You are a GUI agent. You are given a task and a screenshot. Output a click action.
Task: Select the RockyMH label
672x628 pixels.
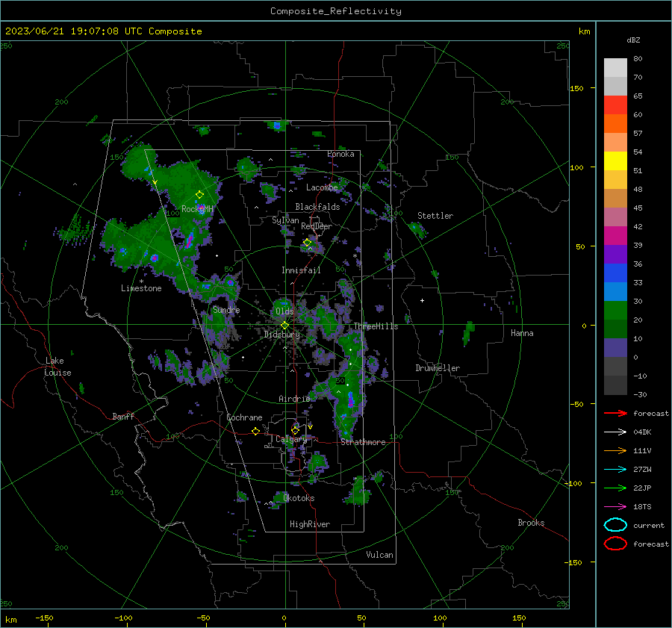(197, 209)
